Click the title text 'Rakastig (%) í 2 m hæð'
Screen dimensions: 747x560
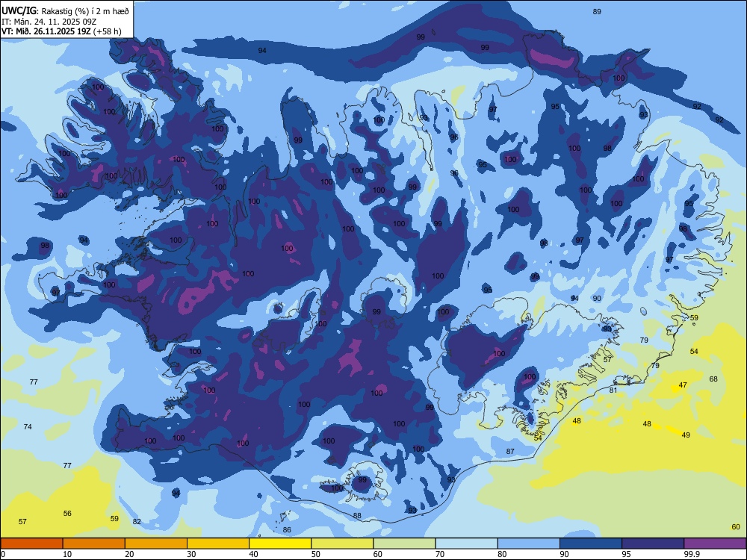[86, 11]
